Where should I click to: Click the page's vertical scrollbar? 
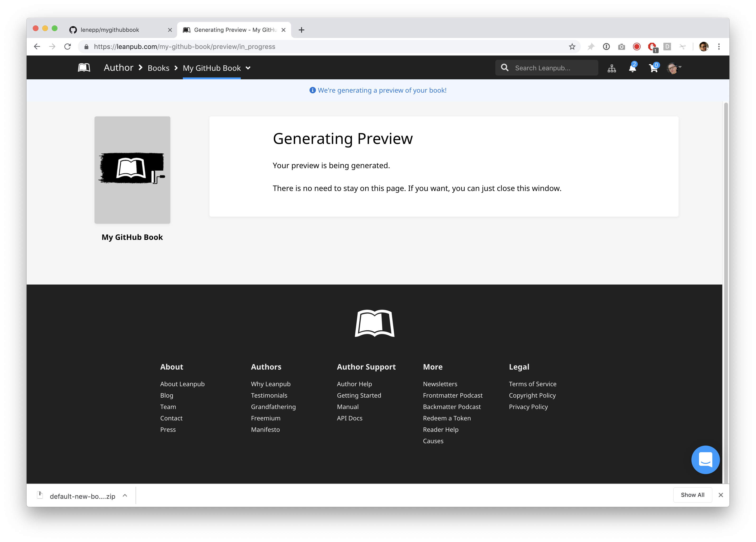[x=726, y=267]
